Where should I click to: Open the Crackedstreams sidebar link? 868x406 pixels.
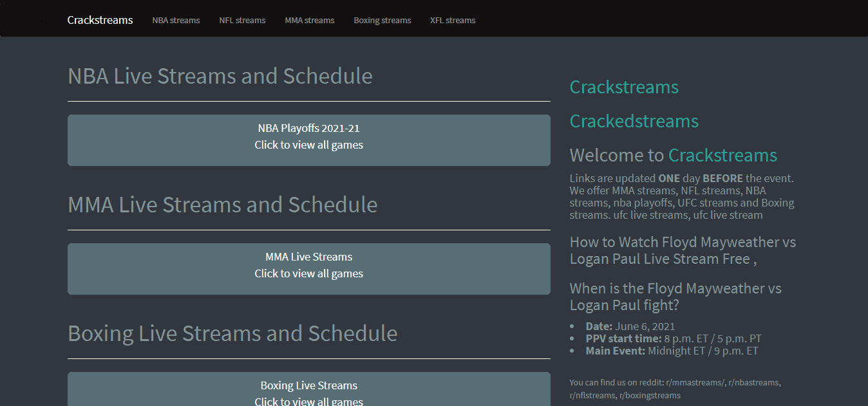click(x=634, y=122)
